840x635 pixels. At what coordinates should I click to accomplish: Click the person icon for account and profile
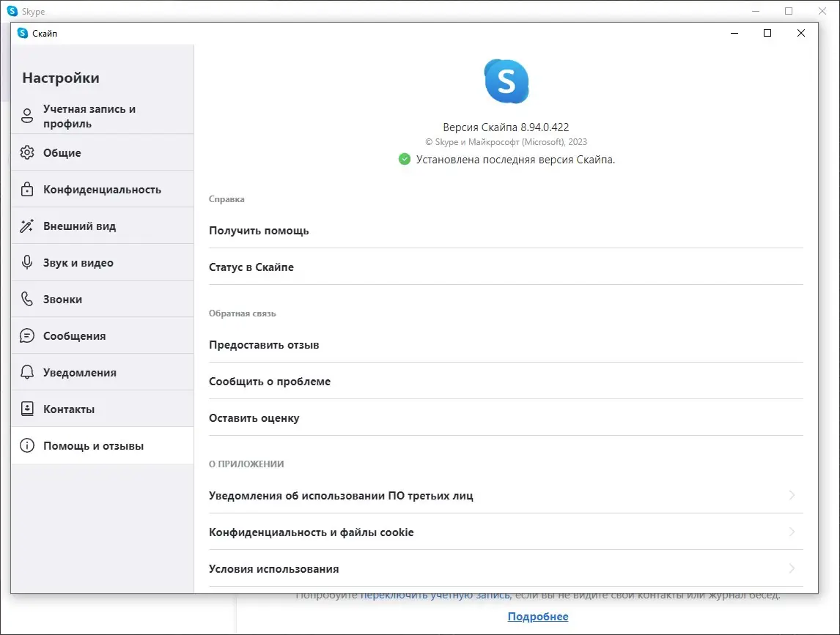click(27, 116)
